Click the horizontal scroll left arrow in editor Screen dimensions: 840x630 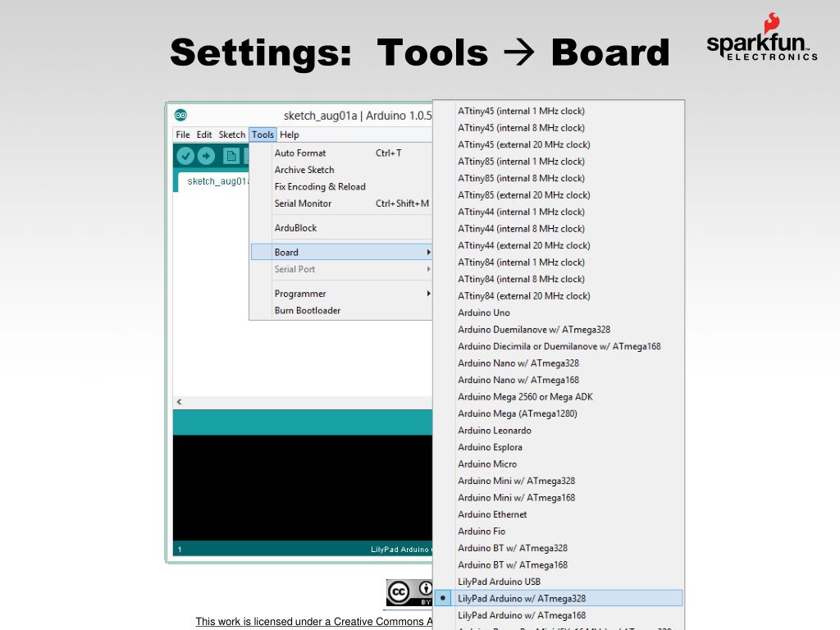(180, 402)
